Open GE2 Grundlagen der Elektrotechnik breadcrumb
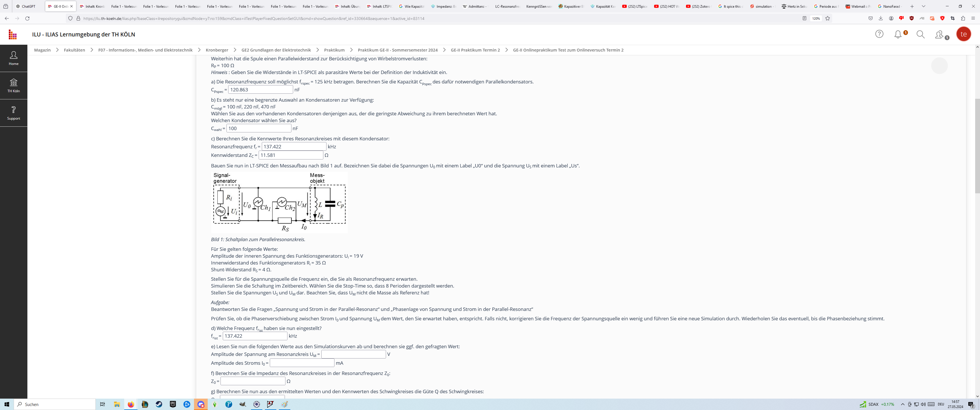Image resolution: width=980 pixels, height=410 pixels. click(276, 50)
